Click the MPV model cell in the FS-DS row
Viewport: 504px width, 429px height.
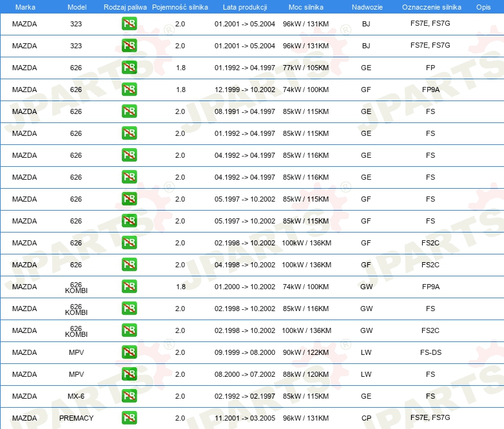76,352
